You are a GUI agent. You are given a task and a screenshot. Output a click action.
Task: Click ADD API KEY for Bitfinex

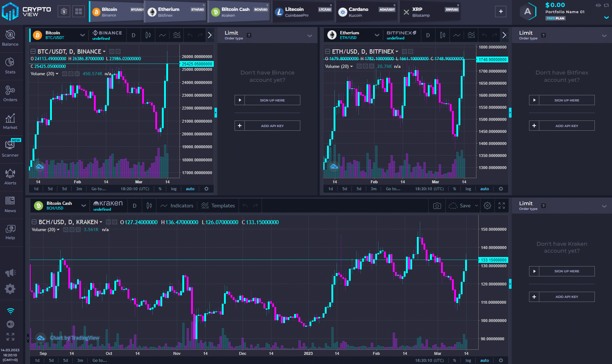[x=562, y=126]
